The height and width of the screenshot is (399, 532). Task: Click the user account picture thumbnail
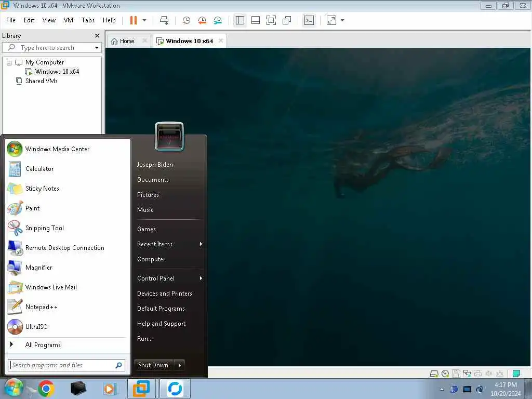[169, 137]
